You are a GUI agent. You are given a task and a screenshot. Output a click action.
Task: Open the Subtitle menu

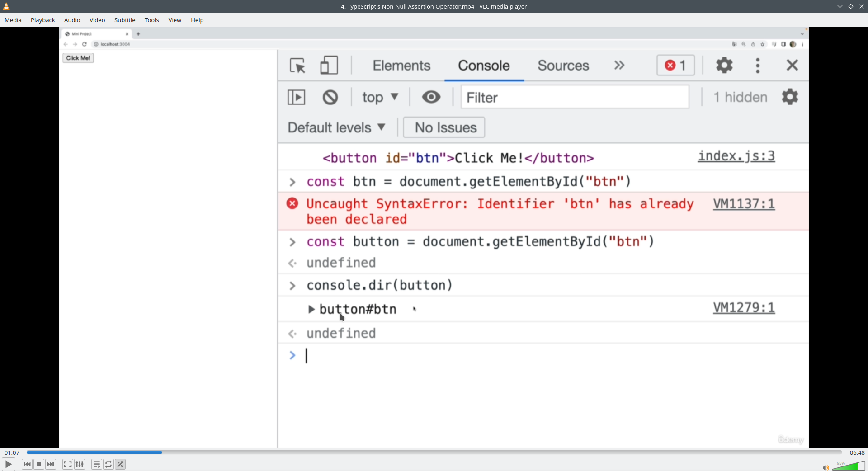click(125, 20)
